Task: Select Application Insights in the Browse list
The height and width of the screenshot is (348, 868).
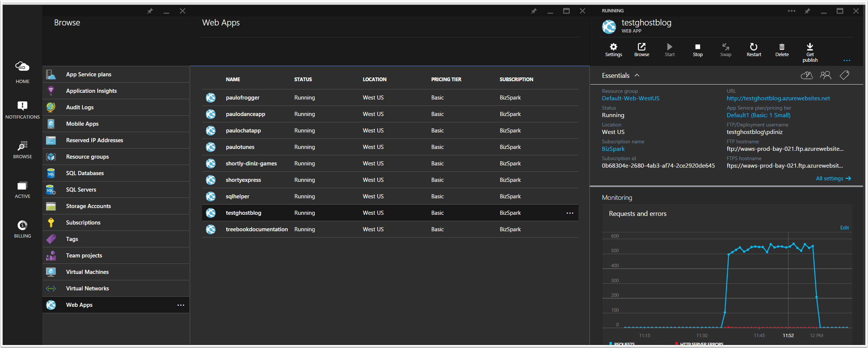Action: (116, 91)
